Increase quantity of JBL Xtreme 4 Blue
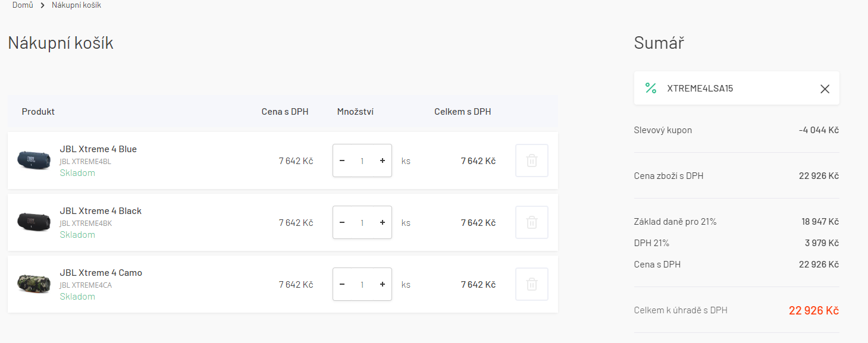The width and height of the screenshot is (868, 343). pyautogui.click(x=382, y=161)
